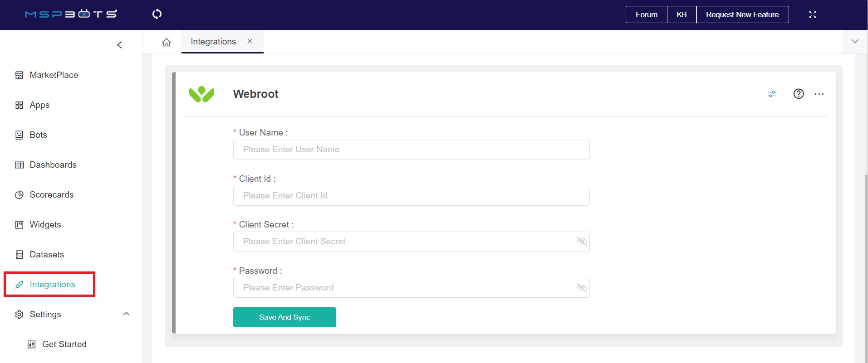Open the Scorecards section
This screenshot has height=363, width=868.
tap(51, 194)
